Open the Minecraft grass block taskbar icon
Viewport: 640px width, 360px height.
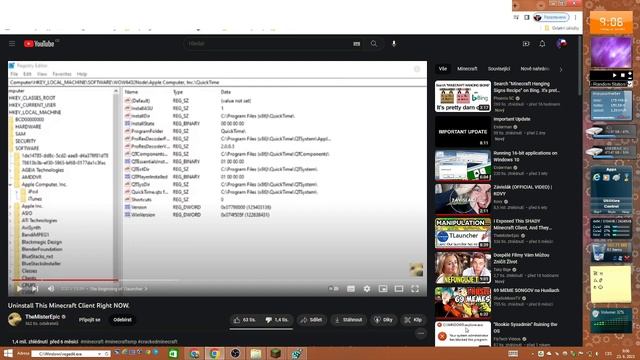click(x=276, y=353)
